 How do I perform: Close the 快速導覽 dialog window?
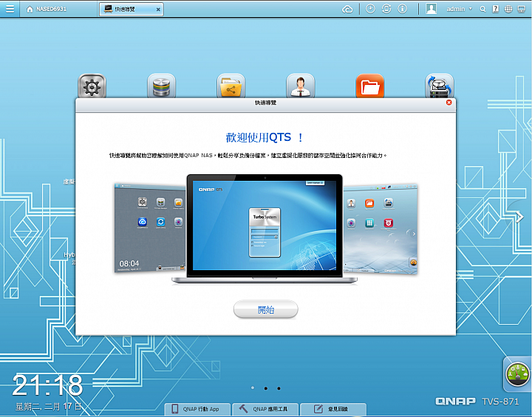(449, 103)
